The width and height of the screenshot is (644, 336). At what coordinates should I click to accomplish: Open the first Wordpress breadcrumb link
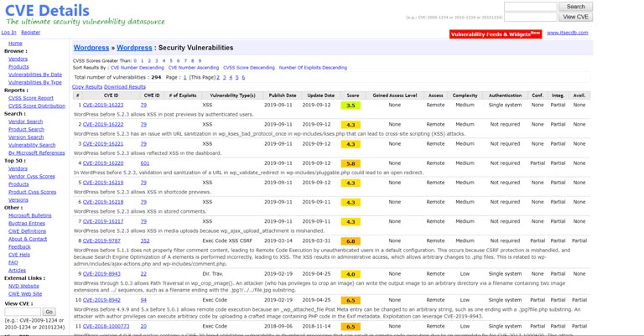click(91, 48)
